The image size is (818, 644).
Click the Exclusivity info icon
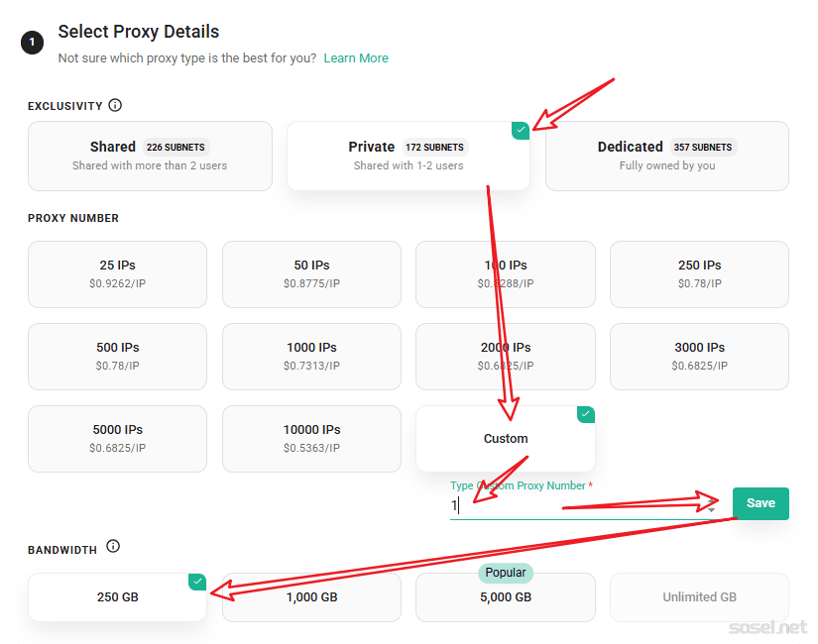coord(115,105)
